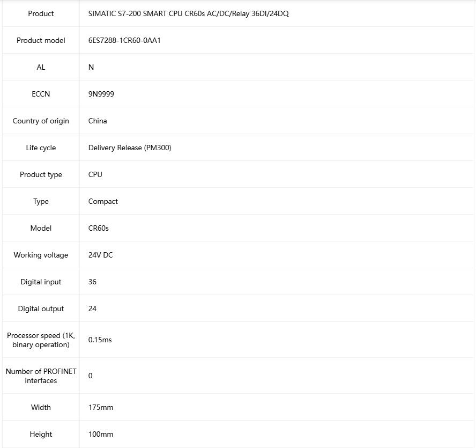This screenshot has width=476, height=448.
Task: Click the product model number 6ES7288-1CR60-0AA1
Action: pyautogui.click(x=124, y=40)
